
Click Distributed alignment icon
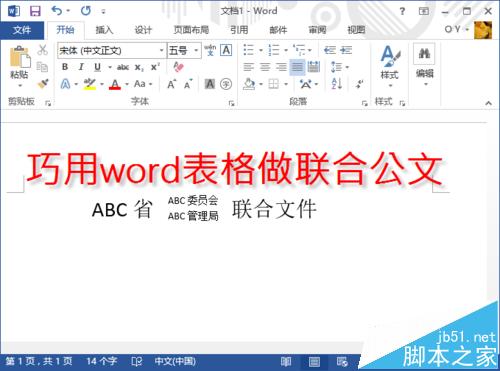(x=314, y=67)
